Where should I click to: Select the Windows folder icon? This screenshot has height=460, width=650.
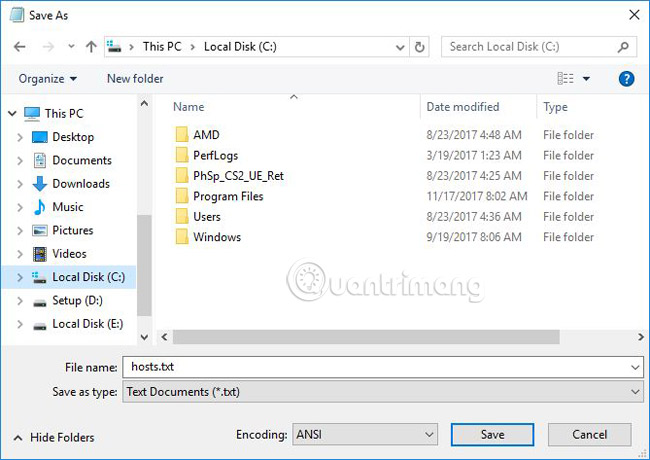click(x=182, y=237)
